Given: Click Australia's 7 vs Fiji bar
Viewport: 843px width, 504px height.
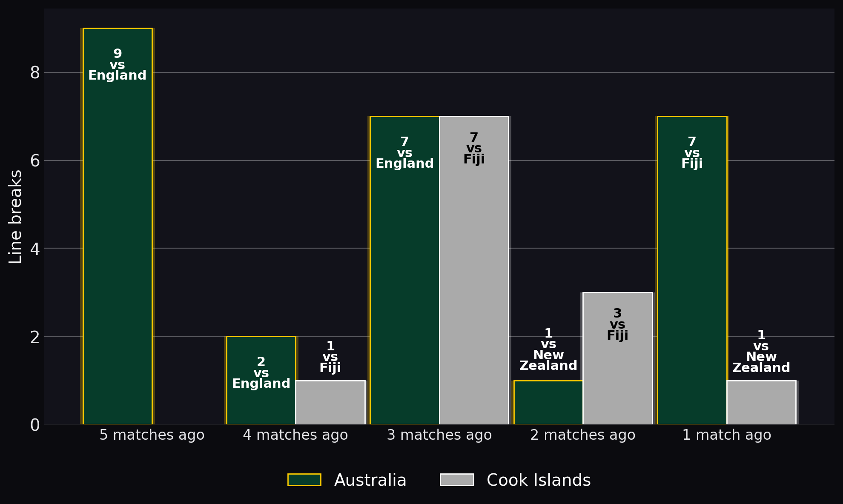Looking at the screenshot, I should pyautogui.click(x=692, y=270).
